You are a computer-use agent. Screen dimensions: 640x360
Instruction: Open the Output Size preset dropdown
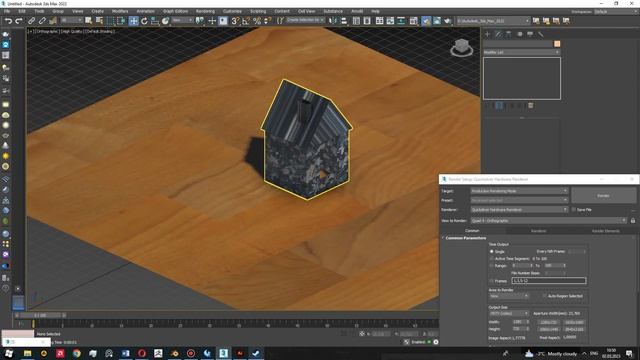pos(509,313)
